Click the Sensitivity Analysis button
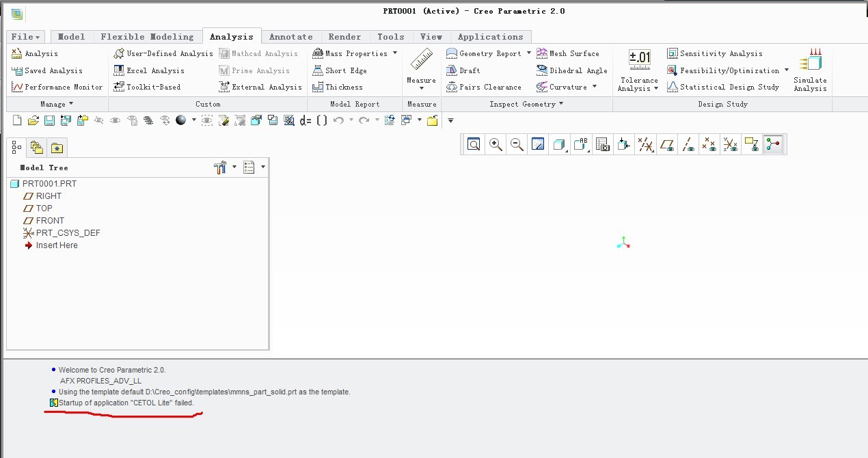868x458 pixels. pos(715,53)
